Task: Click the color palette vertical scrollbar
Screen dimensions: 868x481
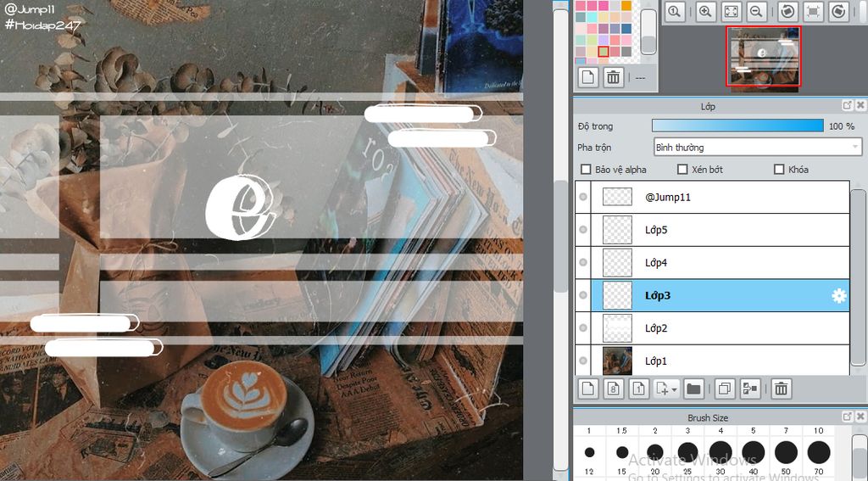Action: click(x=648, y=31)
